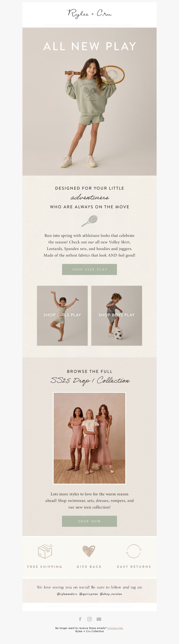Screen dimensions: 179x644
Task: Click the Free Shipping box icon
Action: 45,551
